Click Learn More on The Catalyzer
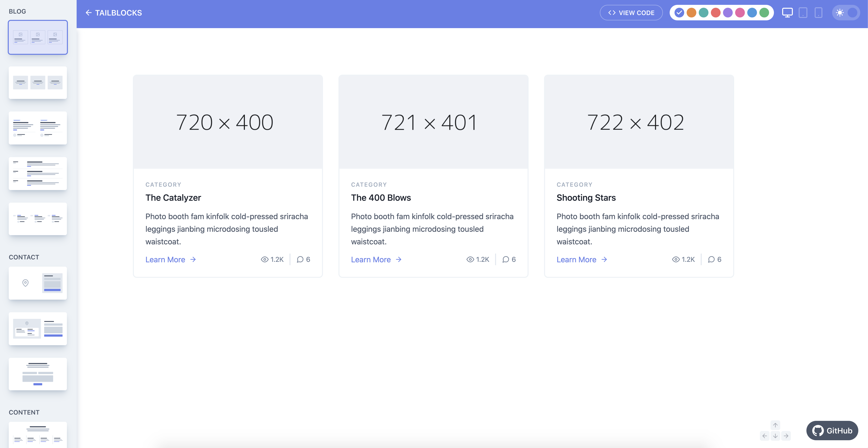This screenshot has height=448, width=868. click(x=170, y=259)
